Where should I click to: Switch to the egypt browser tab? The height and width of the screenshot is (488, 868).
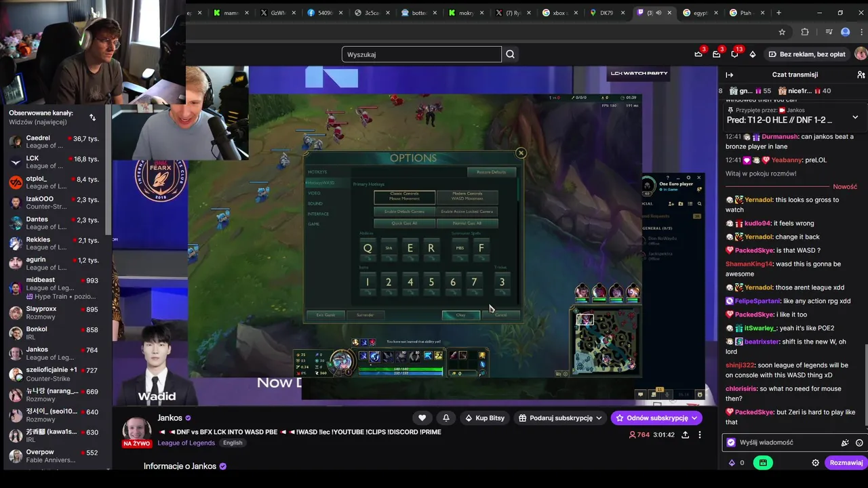coord(700,13)
